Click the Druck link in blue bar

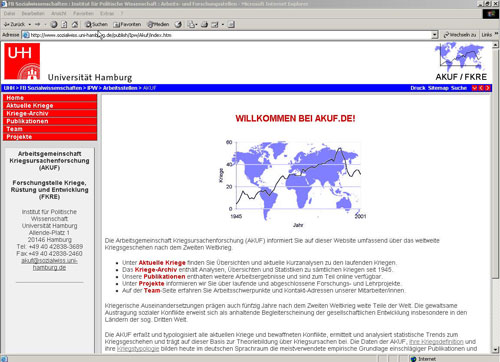click(418, 88)
